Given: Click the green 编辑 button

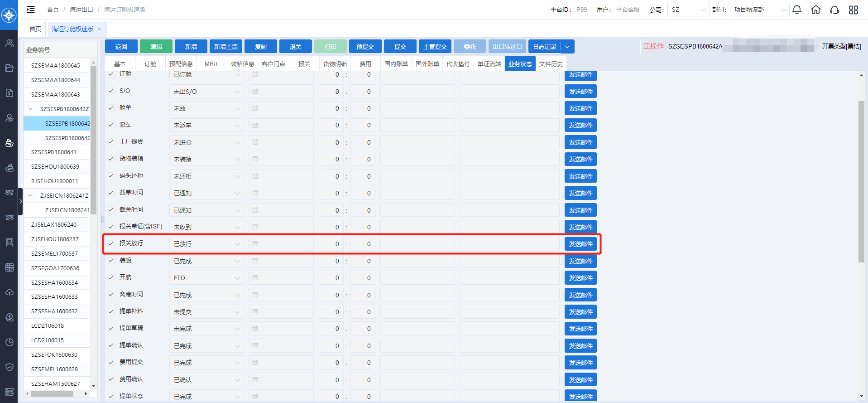Looking at the screenshot, I should click(156, 47).
